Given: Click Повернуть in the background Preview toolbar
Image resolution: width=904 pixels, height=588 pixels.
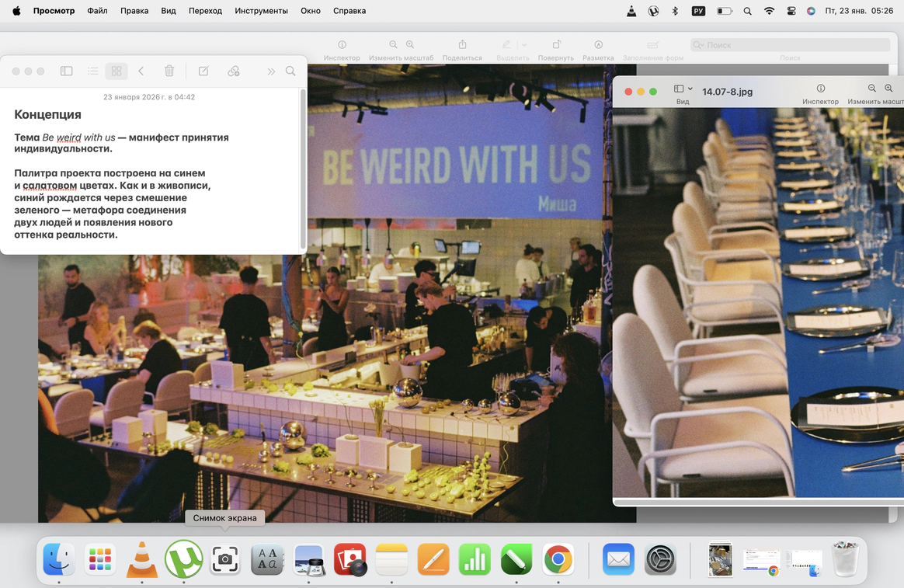Looking at the screenshot, I should click(556, 46).
